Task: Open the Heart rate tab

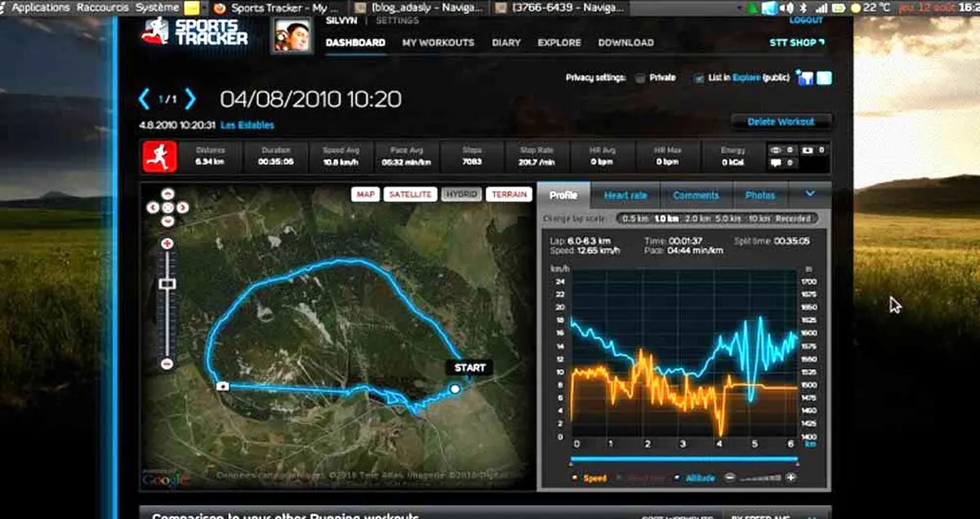Action: click(626, 195)
